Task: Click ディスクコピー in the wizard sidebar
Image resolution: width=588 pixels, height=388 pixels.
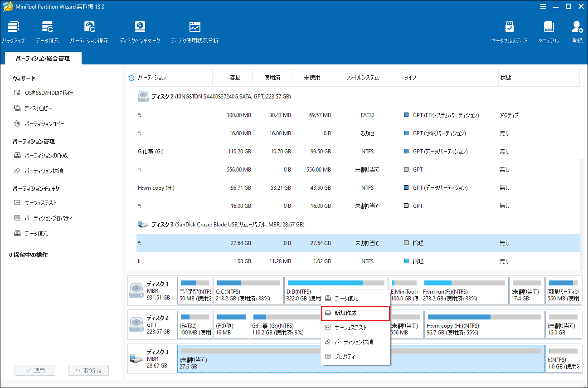Action: tap(39, 108)
